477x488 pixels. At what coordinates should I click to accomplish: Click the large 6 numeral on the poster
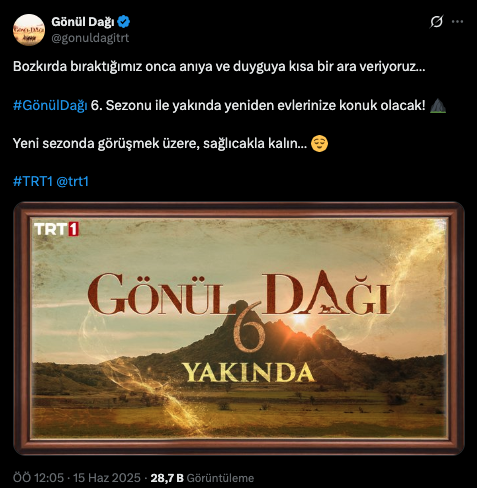coord(247,327)
